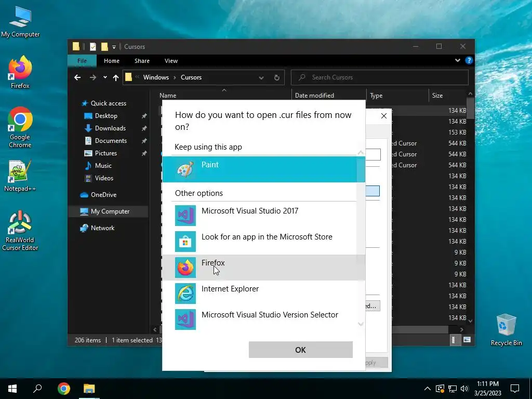Open taskbar search
Image resolution: width=532 pixels, height=399 pixels.
click(x=37, y=389)
